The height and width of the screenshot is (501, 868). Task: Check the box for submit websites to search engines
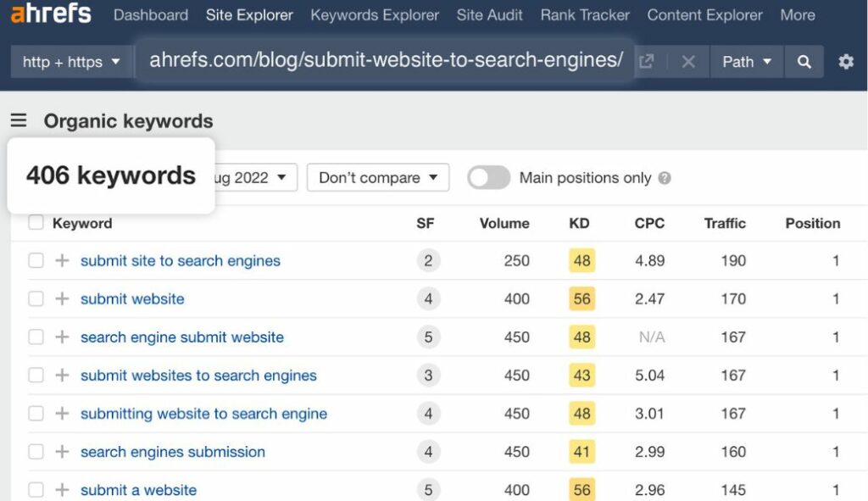coord(36,375)
